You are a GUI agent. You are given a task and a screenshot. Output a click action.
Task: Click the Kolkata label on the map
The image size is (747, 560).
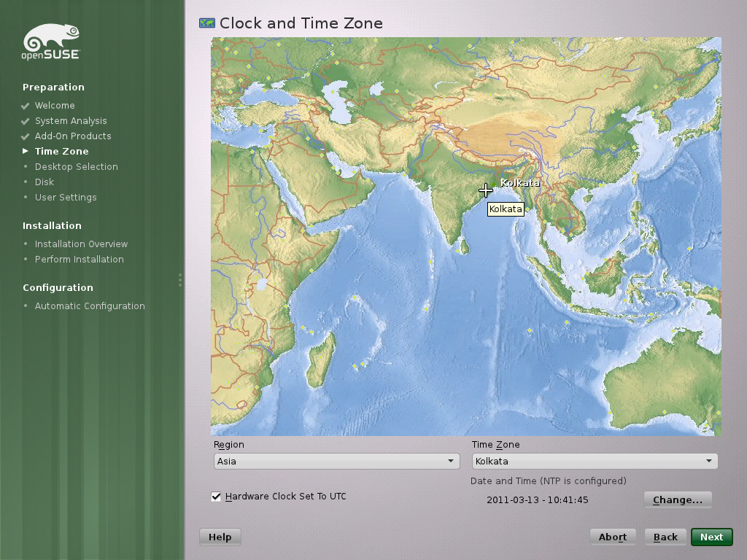519,182
